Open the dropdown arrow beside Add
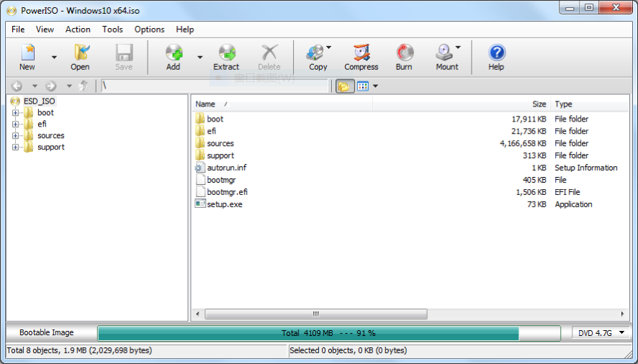The image size is (638, 364). click(x=199, y=58)
